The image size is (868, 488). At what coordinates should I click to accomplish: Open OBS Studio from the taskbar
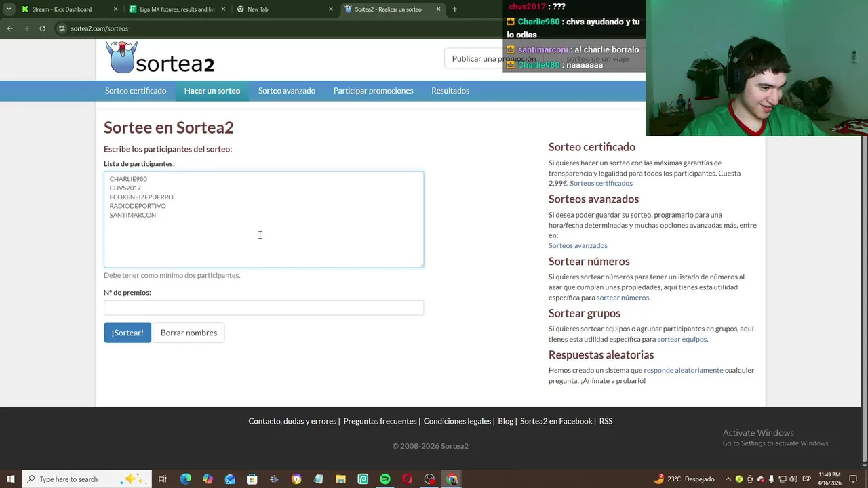coord(429,479)
